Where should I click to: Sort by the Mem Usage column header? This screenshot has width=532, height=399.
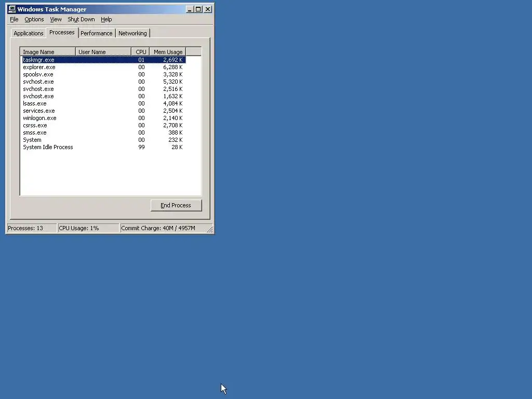point(168,52)
